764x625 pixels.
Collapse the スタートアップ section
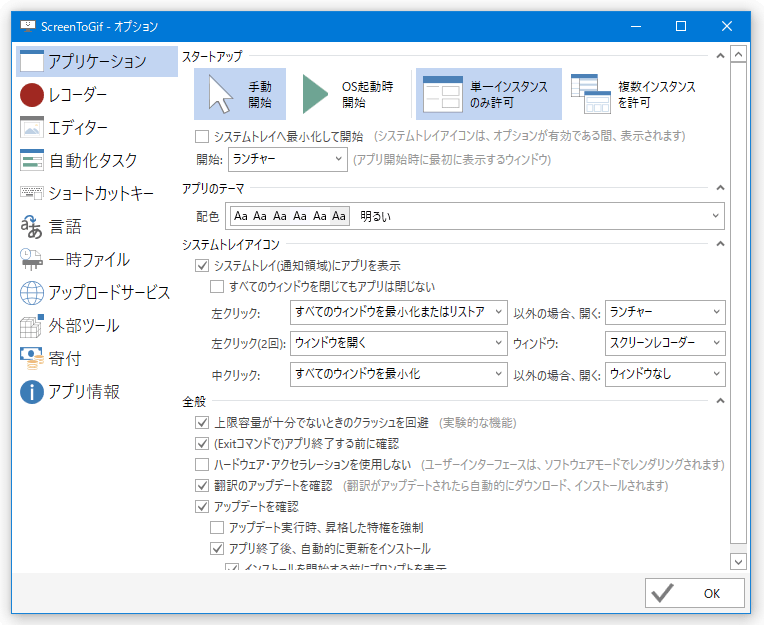720,56
